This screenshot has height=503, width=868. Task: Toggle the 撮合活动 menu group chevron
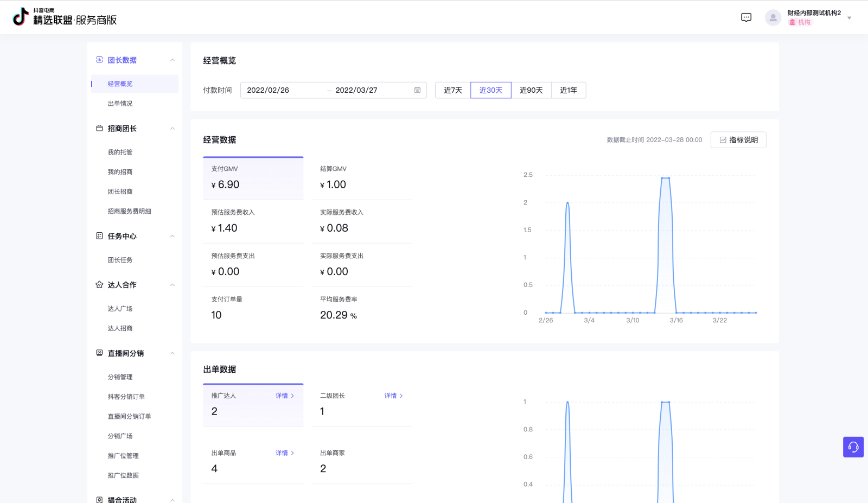tap(173, 500)
